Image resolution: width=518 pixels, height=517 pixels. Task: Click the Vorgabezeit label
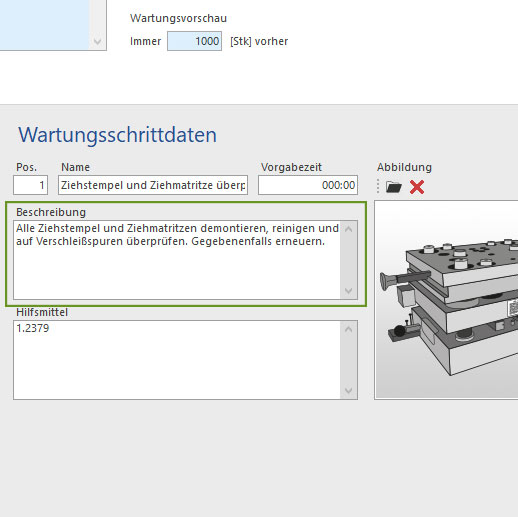click(x=291, y=167)
